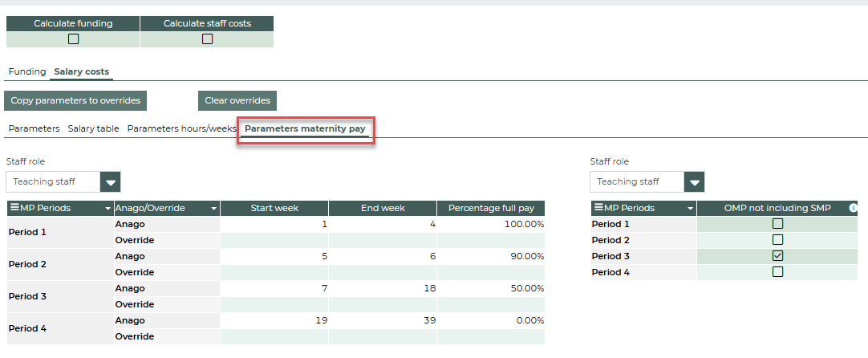Open the right Staff role dropdown
868x358 pixels.
pyautogui.click(x=694, y=182)
